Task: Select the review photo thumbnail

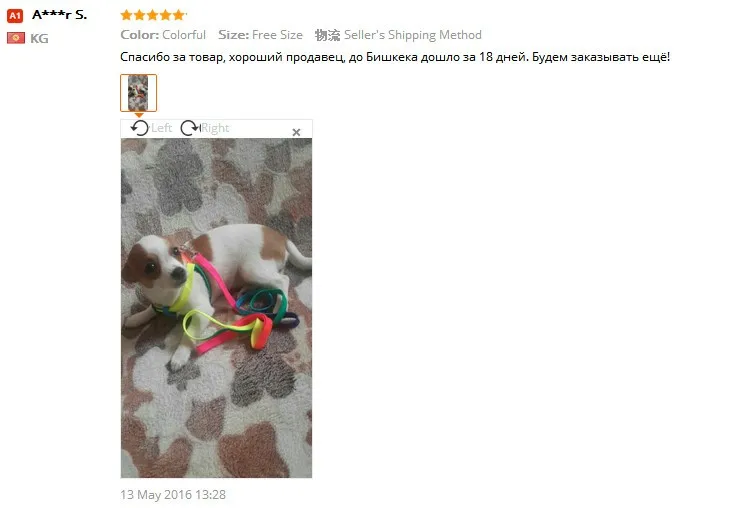Action: (138, 93)
